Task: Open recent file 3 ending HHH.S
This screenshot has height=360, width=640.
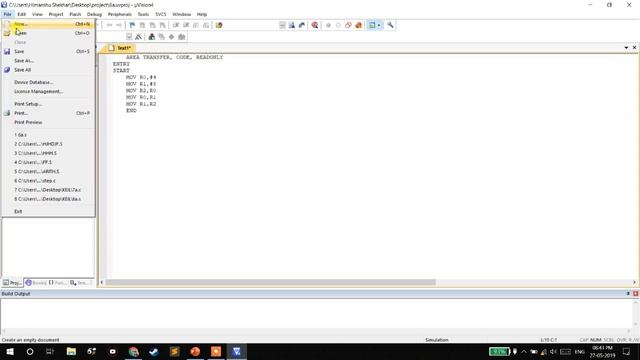Action: click(48, 153)
